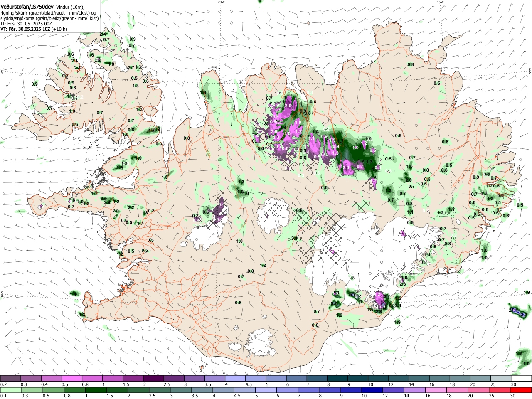
Task: Click the rain scale swatch between 5 and 6
Action: tap(266, 390)
